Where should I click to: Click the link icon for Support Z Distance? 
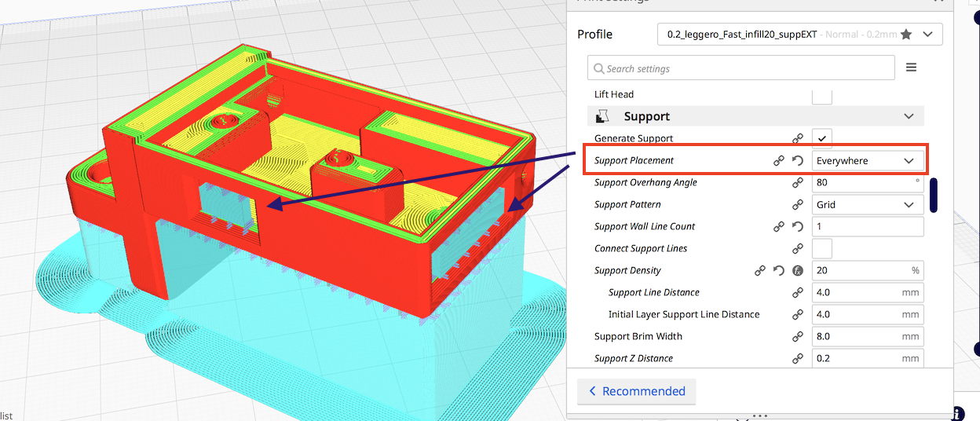798,358
